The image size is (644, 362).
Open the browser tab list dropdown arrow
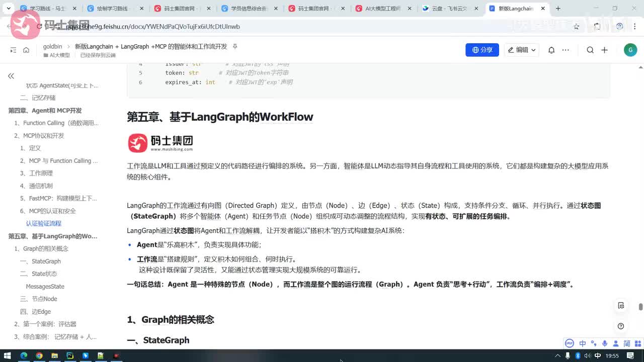(9, 9)
